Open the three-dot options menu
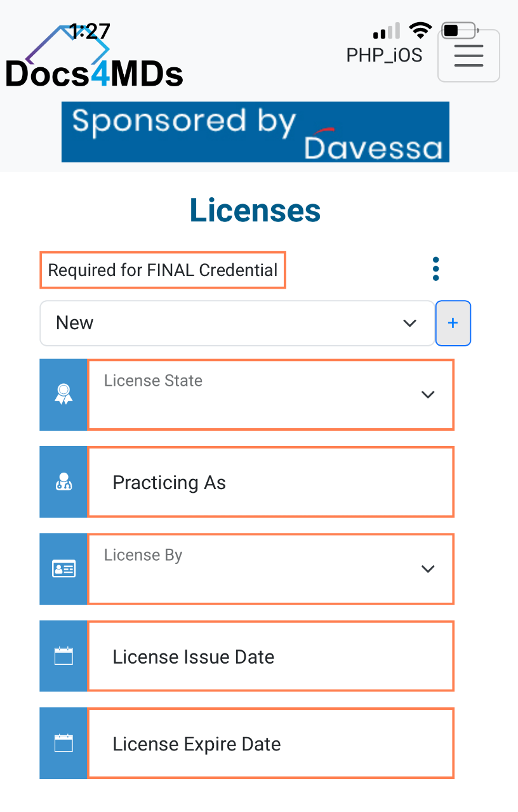 (435, 268)
